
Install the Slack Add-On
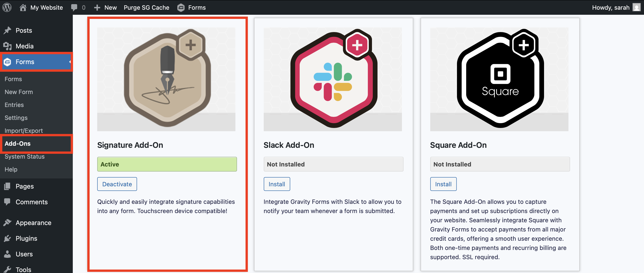coord(277,184)
